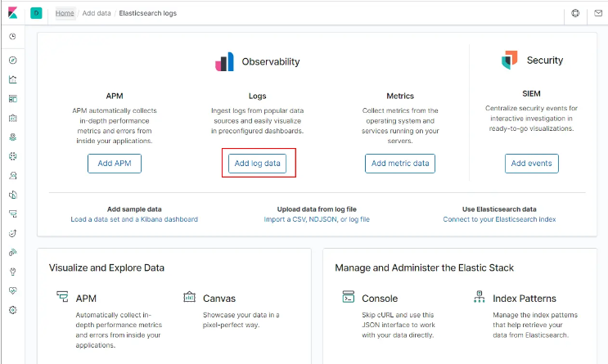Image resolution: width=608 pixels, height=364 pixels.
Task: Click the Add log data button
Action: coord(257,164)
